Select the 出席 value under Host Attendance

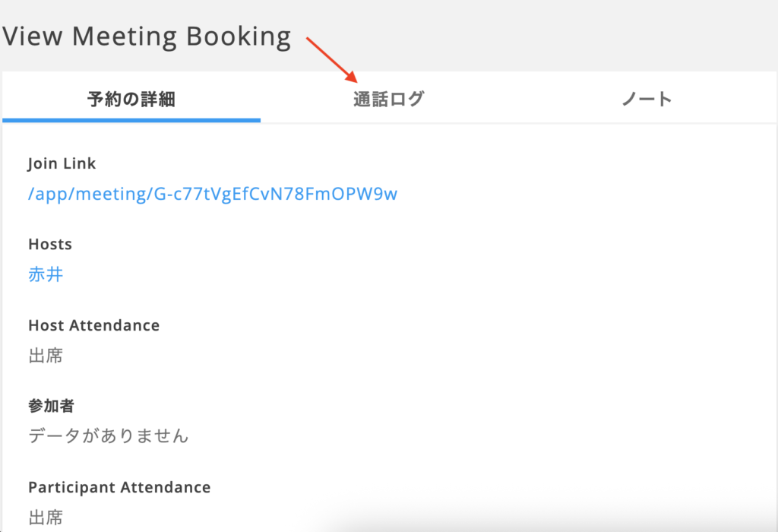[46, 356]
